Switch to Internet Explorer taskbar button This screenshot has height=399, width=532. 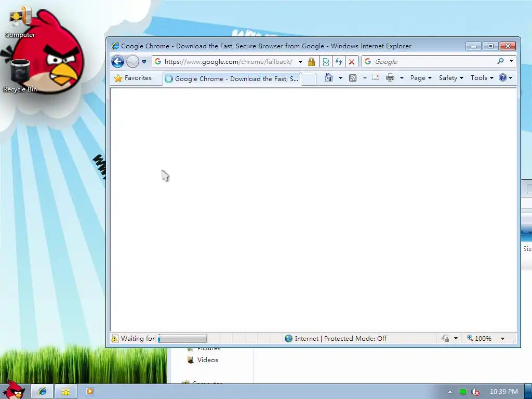42,392
